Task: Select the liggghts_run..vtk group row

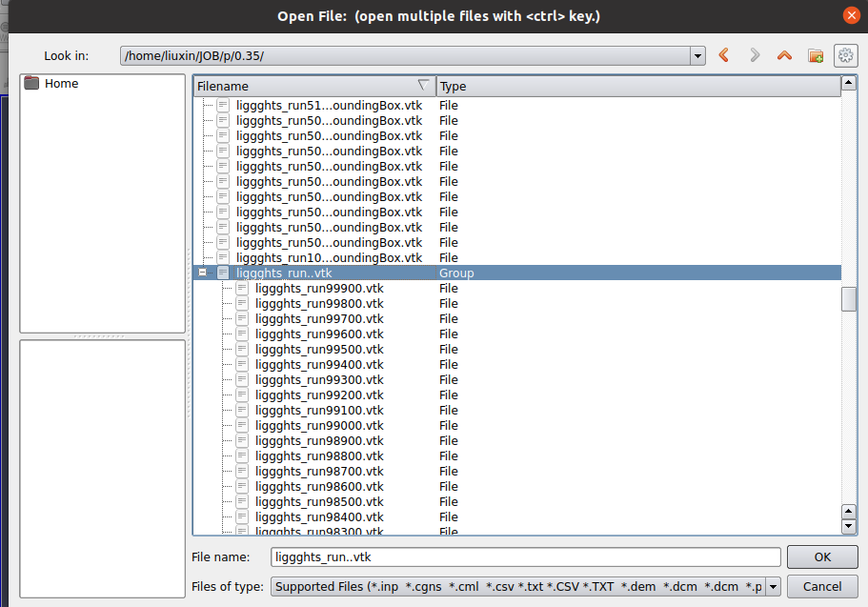Action: point(517,273)
